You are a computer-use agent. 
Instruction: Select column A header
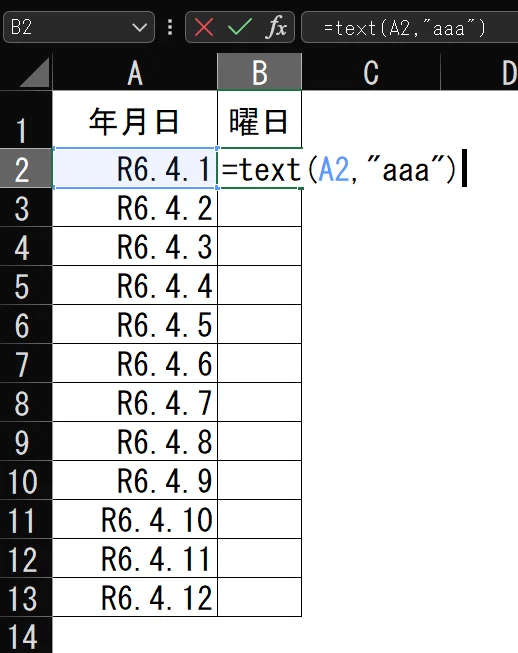135,72
